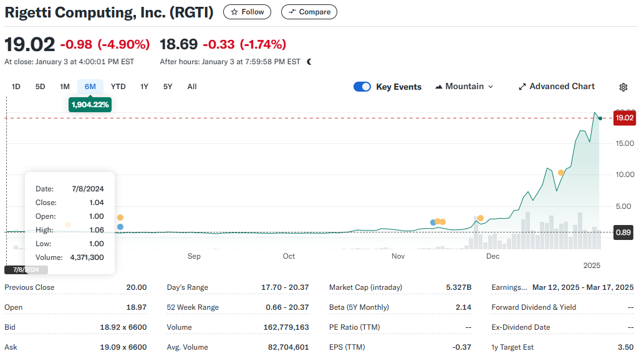Select the 5Y range tab
The width and height of the screenshot is (644, 359).
pos(168,87)
